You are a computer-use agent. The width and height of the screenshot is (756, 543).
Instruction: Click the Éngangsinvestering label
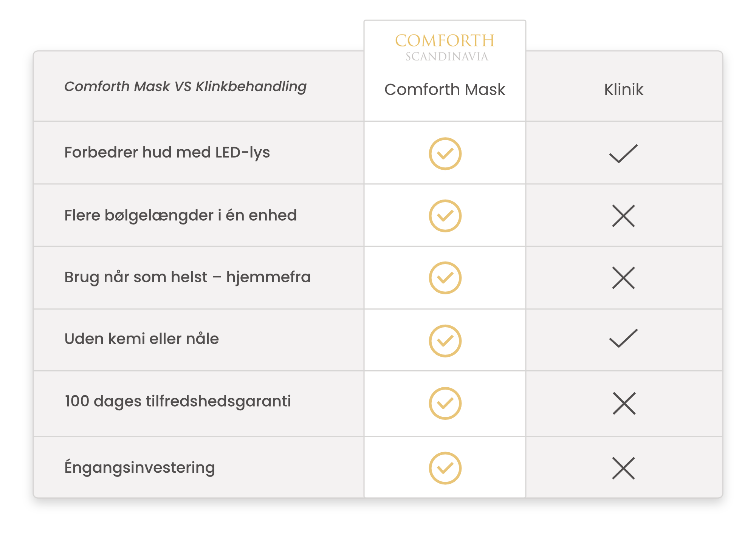click(x=139, y=467)
